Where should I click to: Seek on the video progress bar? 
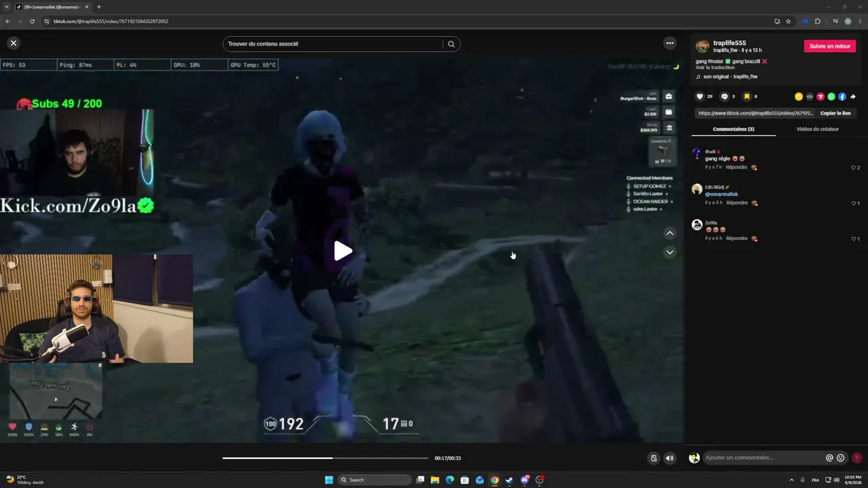tap(325, 458)
